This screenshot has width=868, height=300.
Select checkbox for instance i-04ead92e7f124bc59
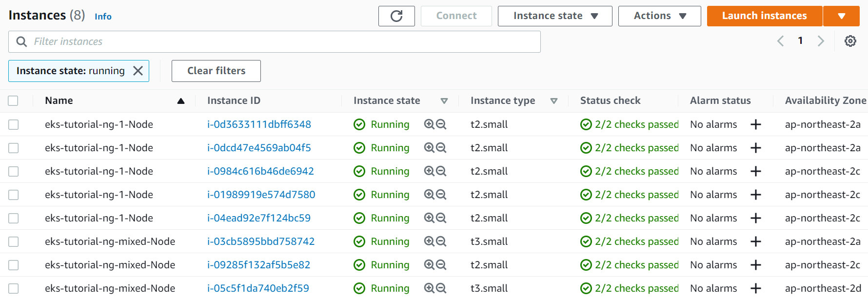click(x=13, y=218)
